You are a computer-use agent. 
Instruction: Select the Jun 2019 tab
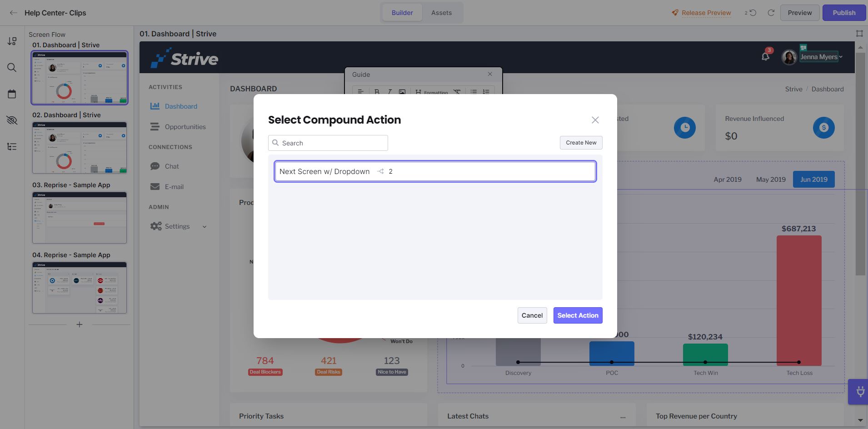[814, 180]
